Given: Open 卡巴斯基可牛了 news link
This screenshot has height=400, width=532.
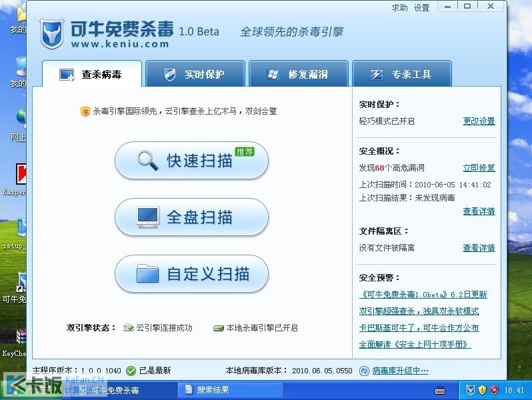Looking at the screenshot, I should click(419, 328).
